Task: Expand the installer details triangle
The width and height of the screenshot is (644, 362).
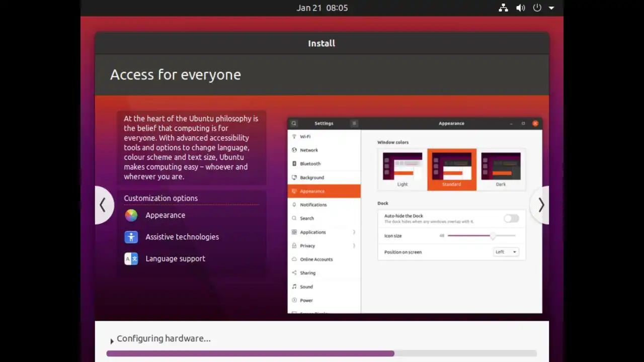Action: click(112, 341)
